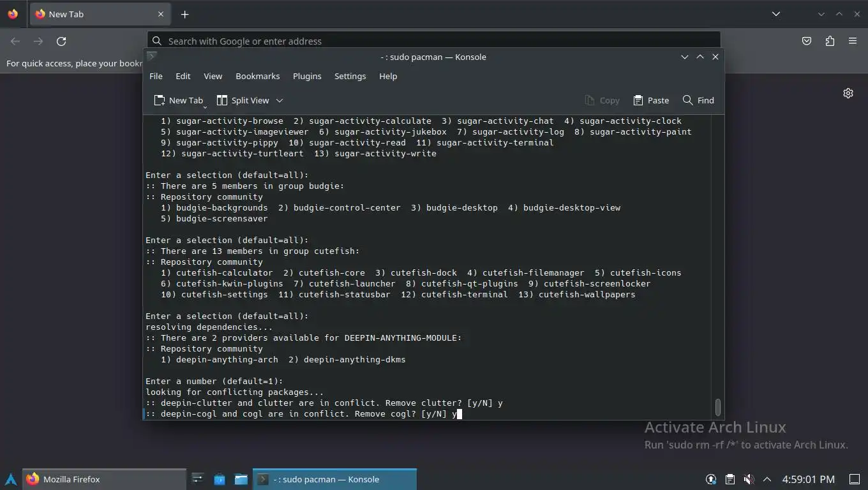Click the show desktop icon
The width and height of the screenshot is (868, 490).
click(855, 479)
